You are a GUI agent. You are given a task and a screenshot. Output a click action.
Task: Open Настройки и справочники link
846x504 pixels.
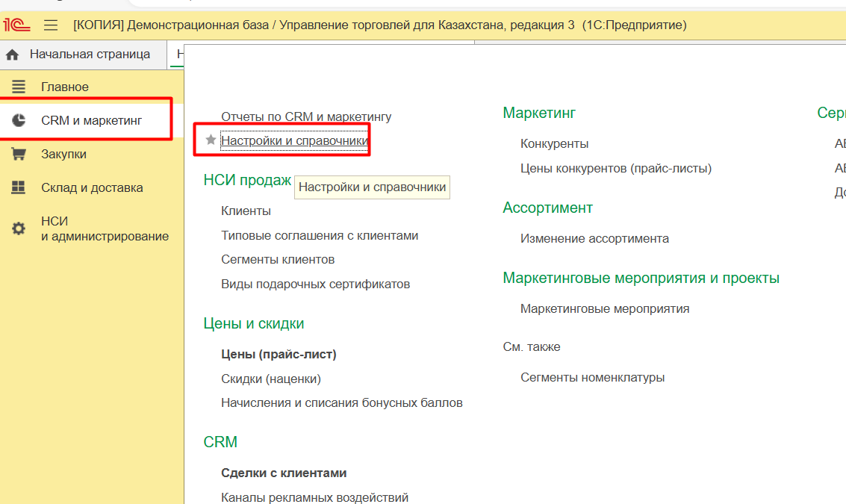[294, 141]
